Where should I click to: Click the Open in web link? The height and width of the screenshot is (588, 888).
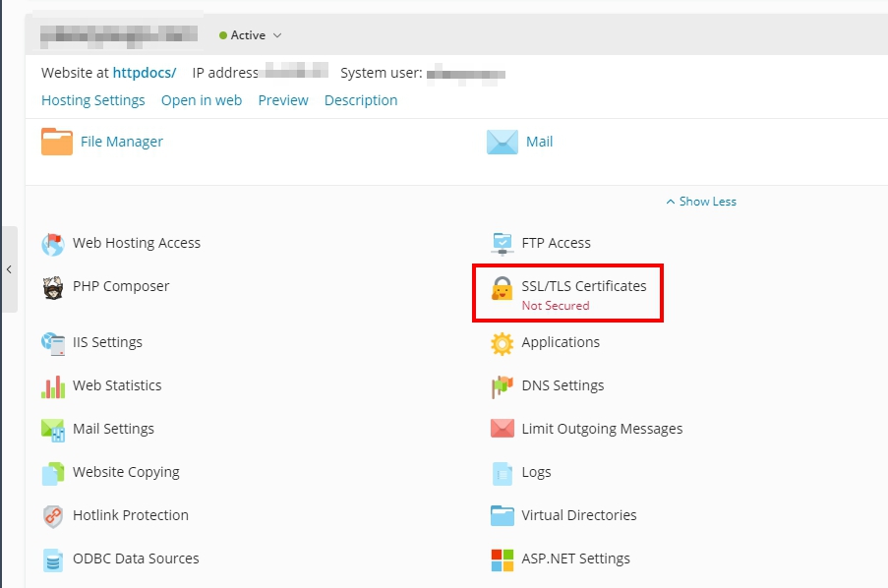pyautogui.click(x=202, y=100)
